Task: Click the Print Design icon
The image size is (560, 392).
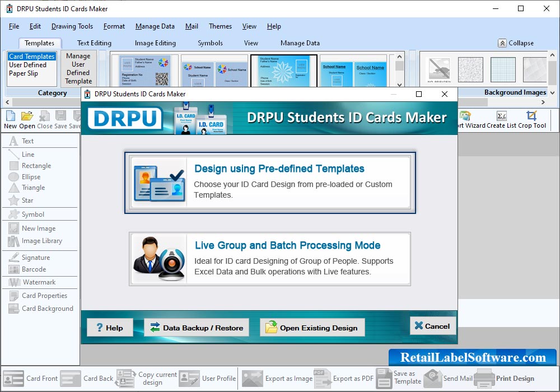Action: (484, 379)
